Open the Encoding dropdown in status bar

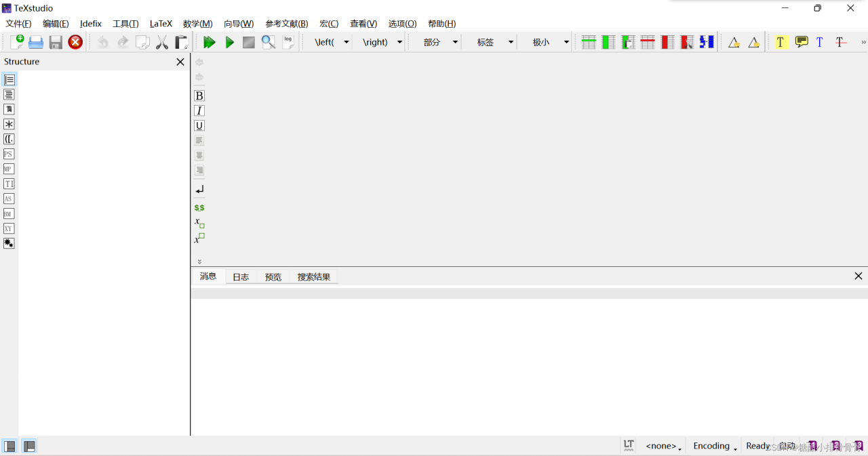713,446
